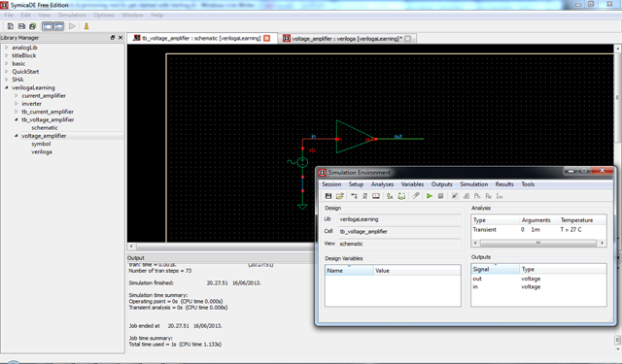The height and width of the screenshot is (364, 622).
Task: Select the veriloga view in tree
Action: (42, 151)
